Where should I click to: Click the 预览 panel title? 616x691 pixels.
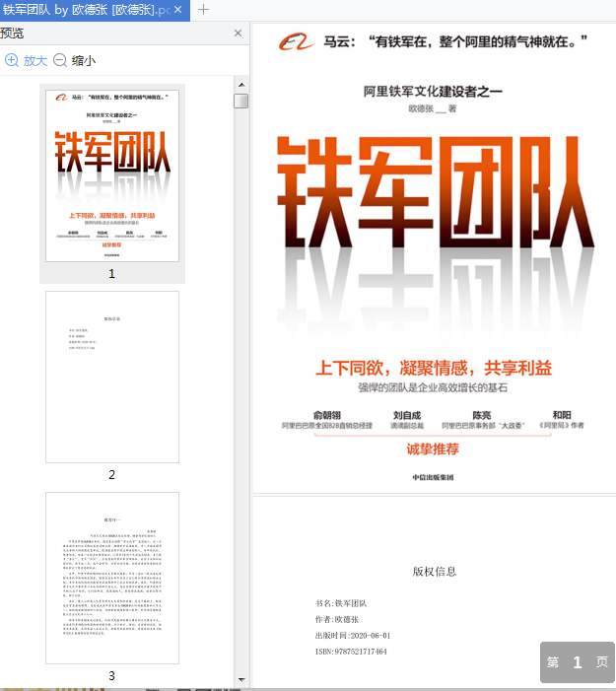click(x=12, y=34)
